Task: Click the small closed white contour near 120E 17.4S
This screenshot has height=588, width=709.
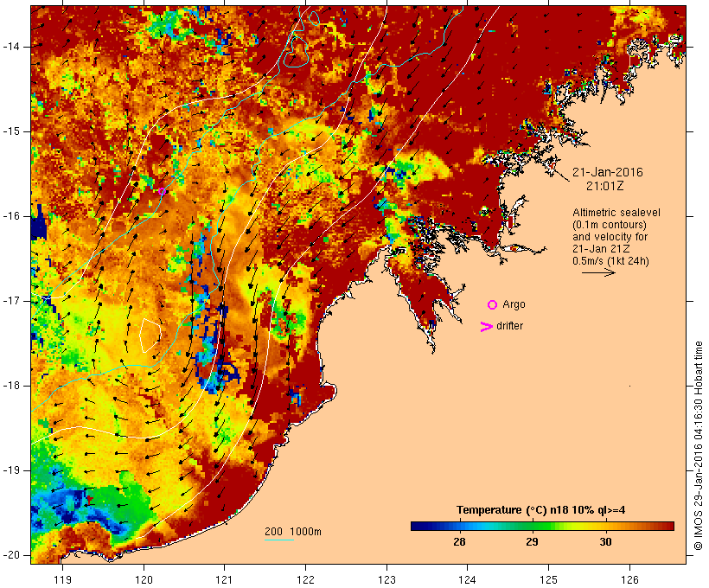Action: coord(150,336)
